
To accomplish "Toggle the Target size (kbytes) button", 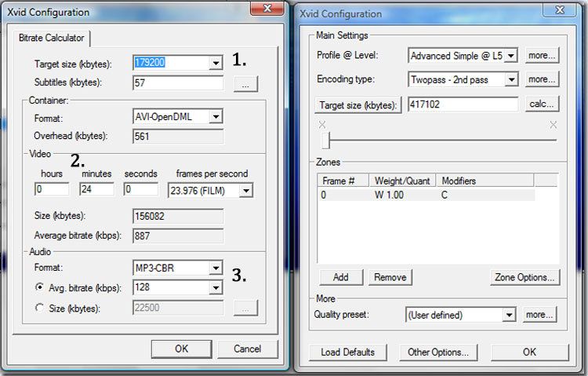I will coord(358,105).
